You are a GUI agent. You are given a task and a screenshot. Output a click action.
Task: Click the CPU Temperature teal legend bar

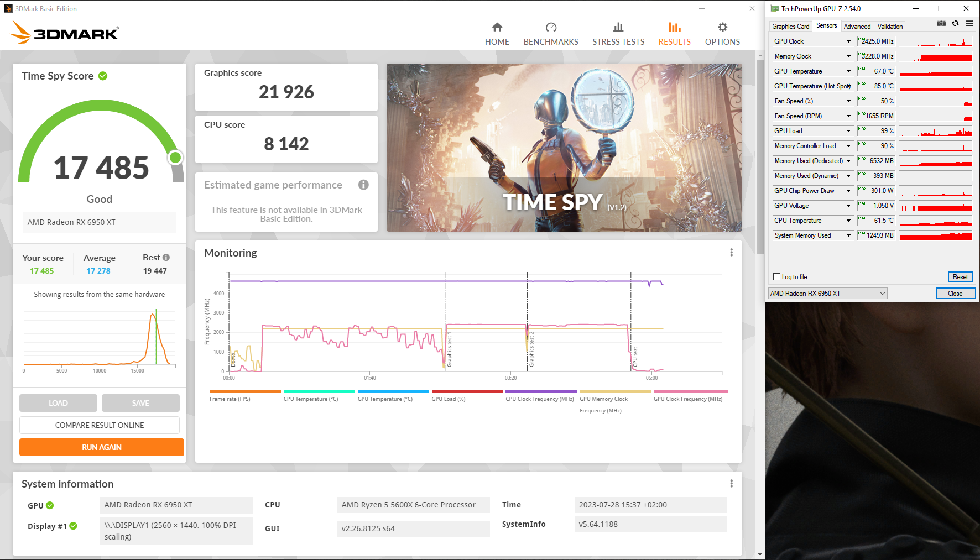pos(319,391)
